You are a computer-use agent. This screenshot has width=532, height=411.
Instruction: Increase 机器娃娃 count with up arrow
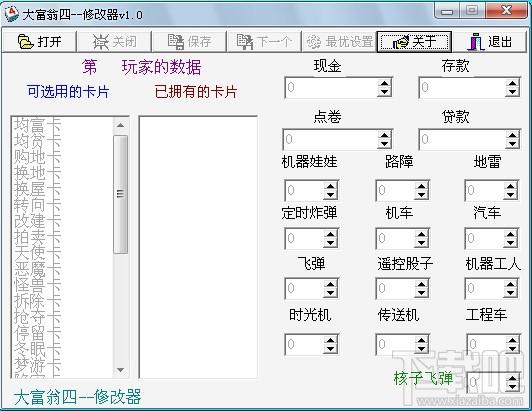point(330,186)
